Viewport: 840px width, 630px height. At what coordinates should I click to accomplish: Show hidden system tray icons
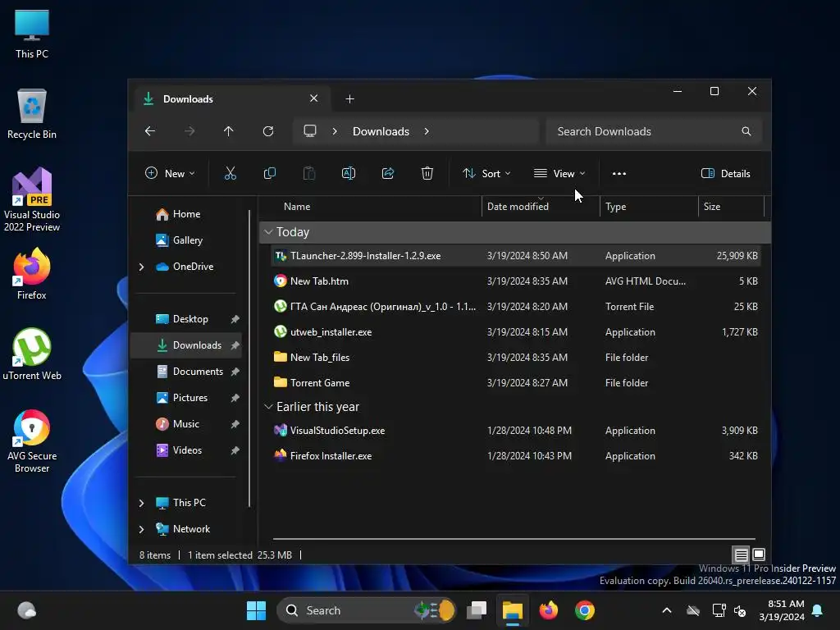click(x=666, y=610)
